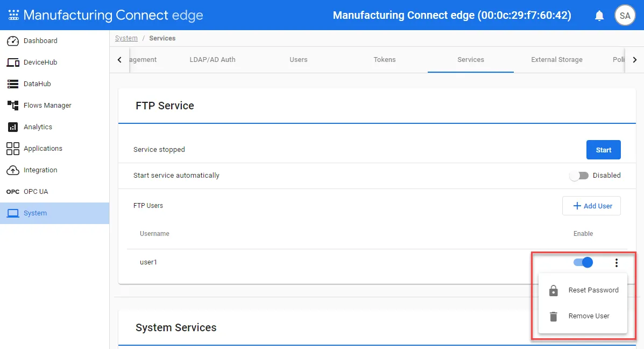This screenshot has width=644, height=349.
Task: Start the FTP service
Action: (x=603, y=150)
